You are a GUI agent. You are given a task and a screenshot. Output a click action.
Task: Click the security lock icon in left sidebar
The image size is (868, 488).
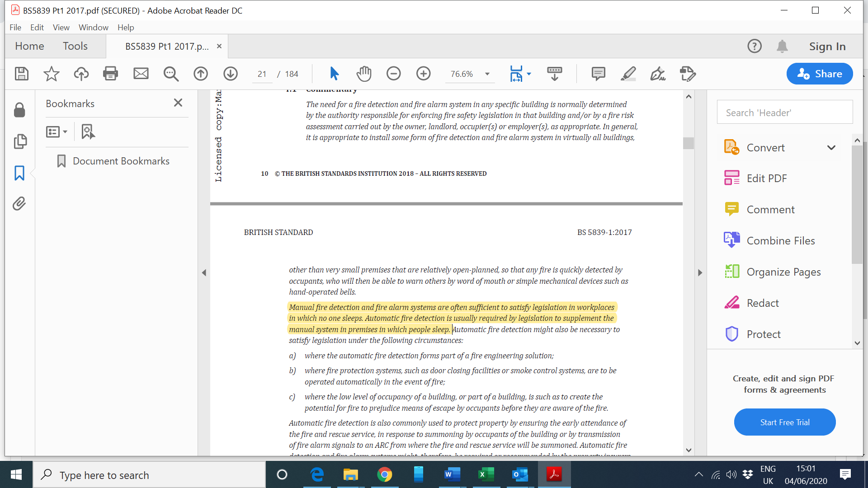click(x=19, y=110)
